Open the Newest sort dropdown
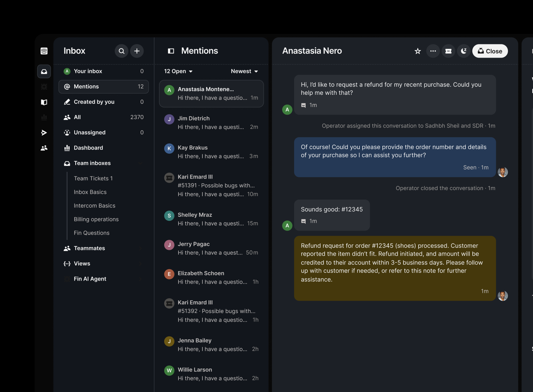The width and height of the screenshot is (533, 392). coord(245,71)
